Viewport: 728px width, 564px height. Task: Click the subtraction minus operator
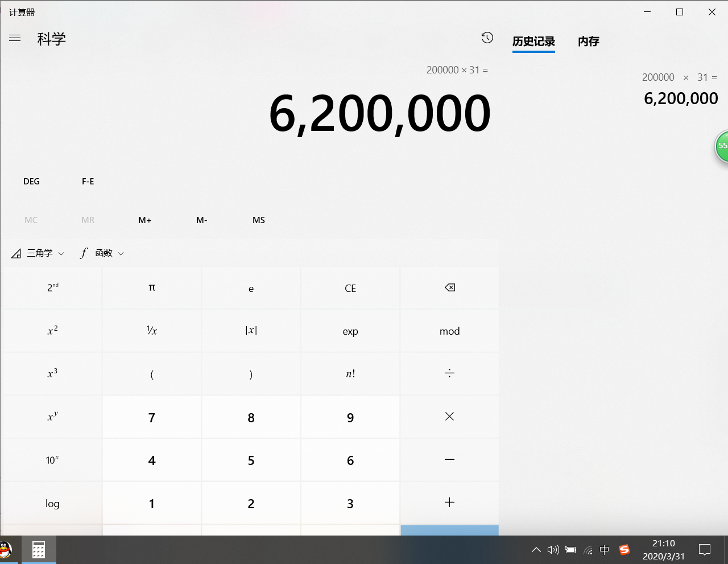(449, 460)
